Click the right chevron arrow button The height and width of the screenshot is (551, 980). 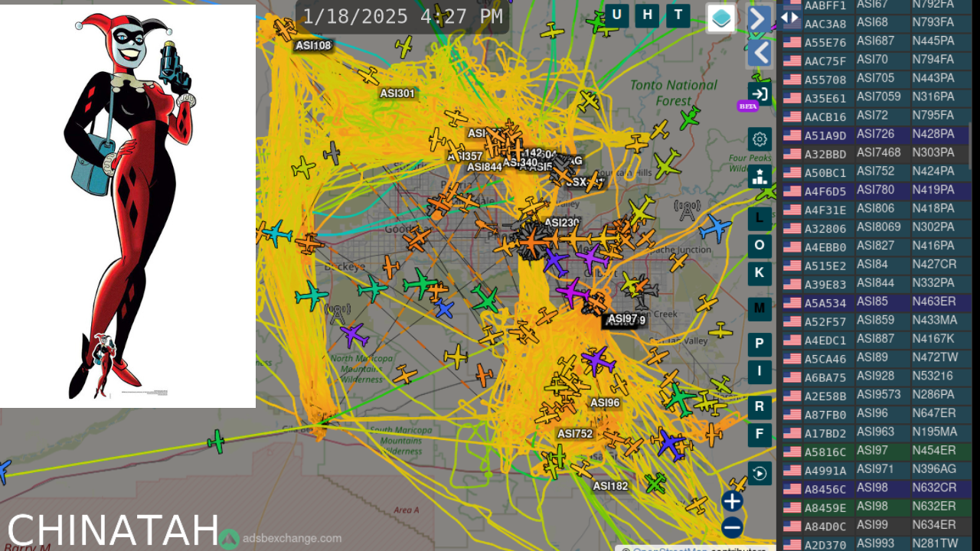click(759, 19)
